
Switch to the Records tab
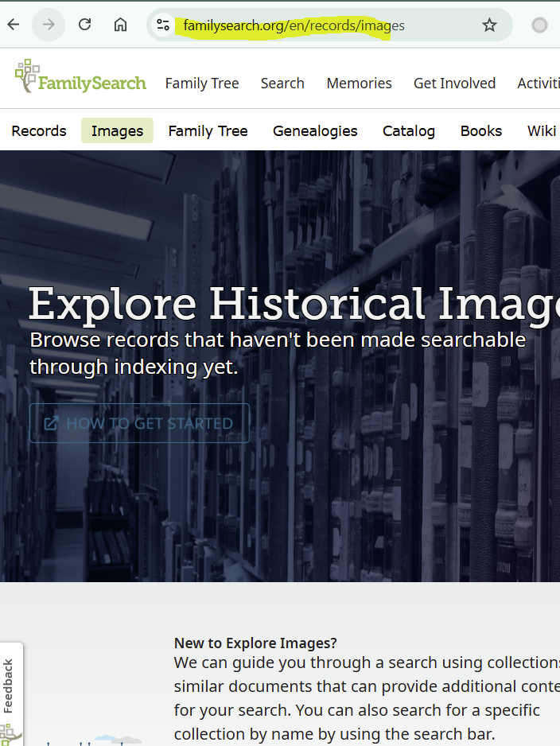tap(39, 131)
